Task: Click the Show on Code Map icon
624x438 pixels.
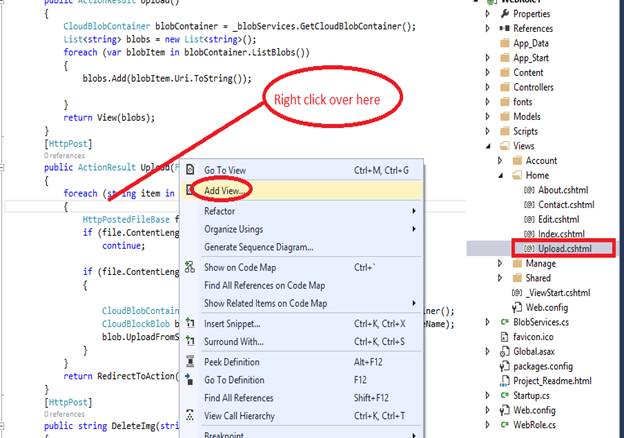Action: [x=190, y=267]
